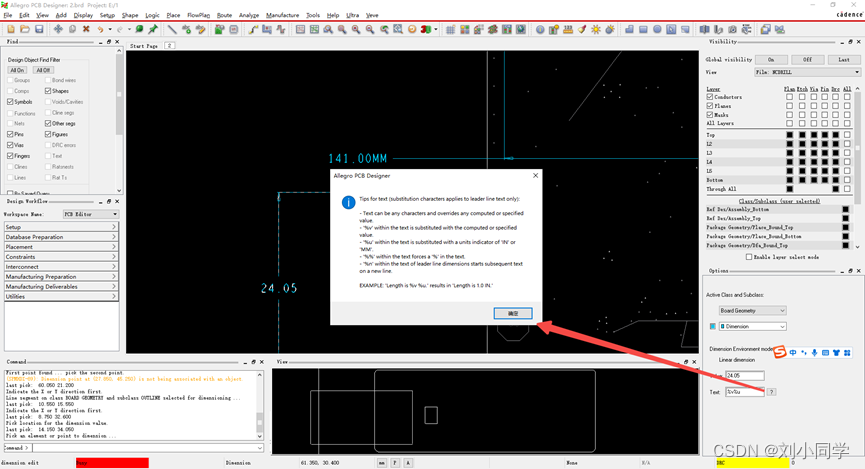Click the Undo arrow icon
This screenshot has width=865, height=469.
(x=100, y=29)
